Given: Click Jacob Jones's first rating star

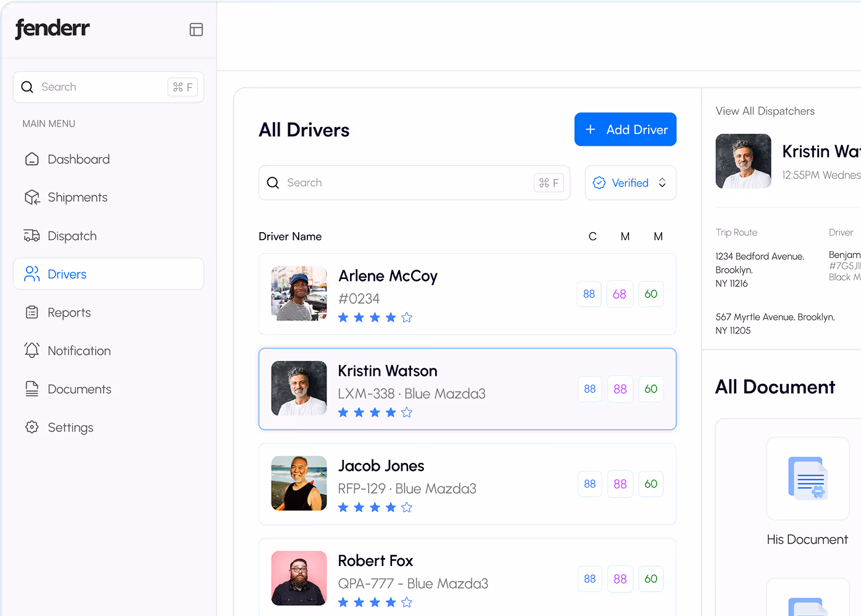Looking at the screenshot, I should point(343,507).
